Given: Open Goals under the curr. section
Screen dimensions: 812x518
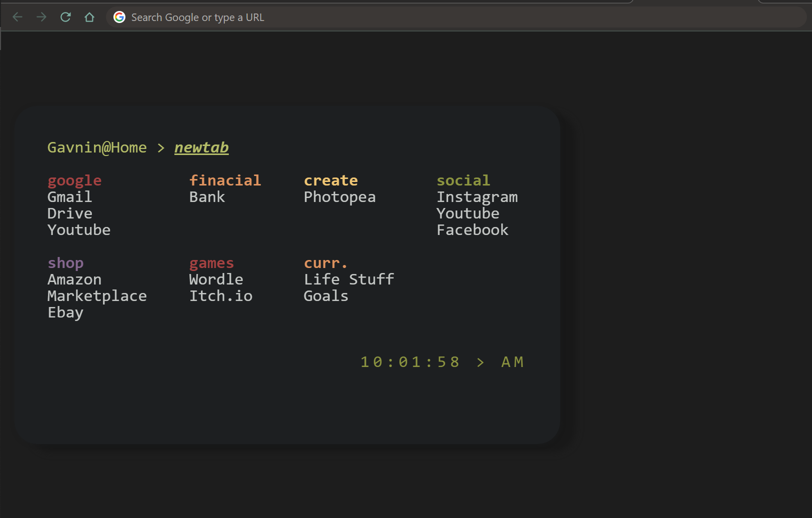Looking at the screenshot, I should pos(326,295).
